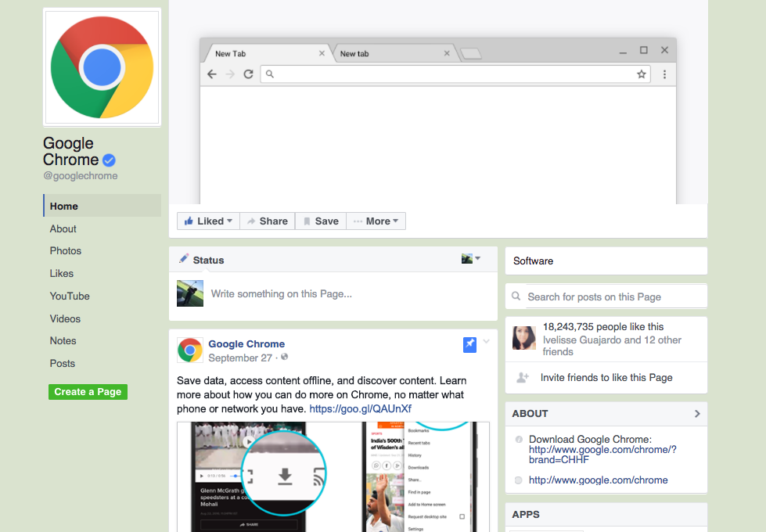This screenshot has width=766, height=532.
Task: Reload using the cover browser's refresh icon
Action: (x=248, y=74)
